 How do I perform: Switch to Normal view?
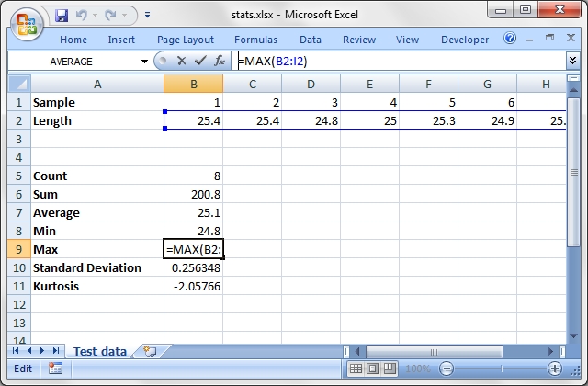click(356, 369)
